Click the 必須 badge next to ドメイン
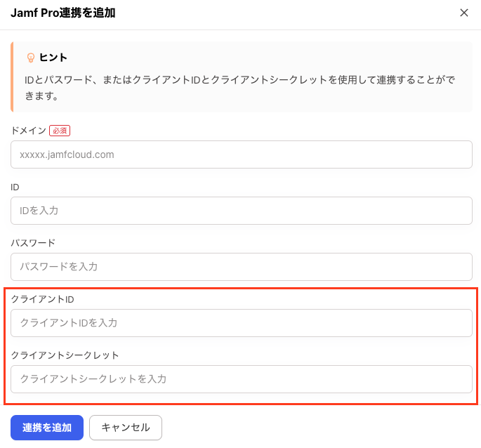This screenshot has height=448, width=481. (60, 131)
